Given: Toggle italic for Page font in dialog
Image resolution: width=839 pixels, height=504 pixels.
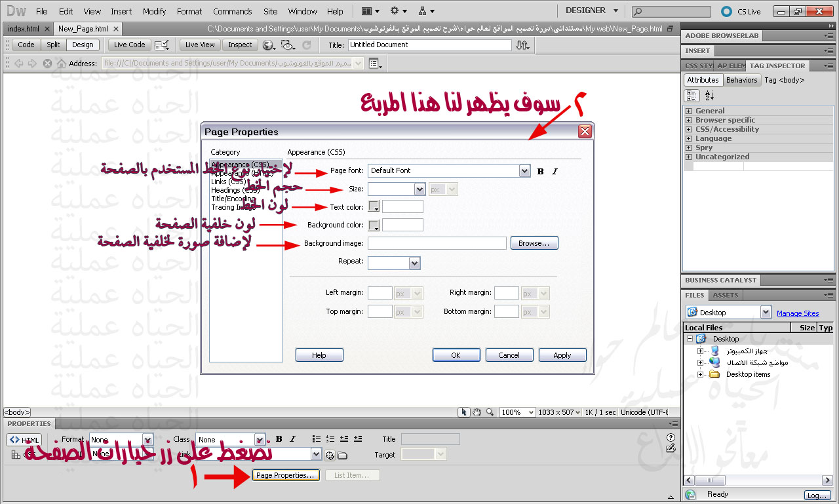Looking at the screenshot, I should (555, 172).
